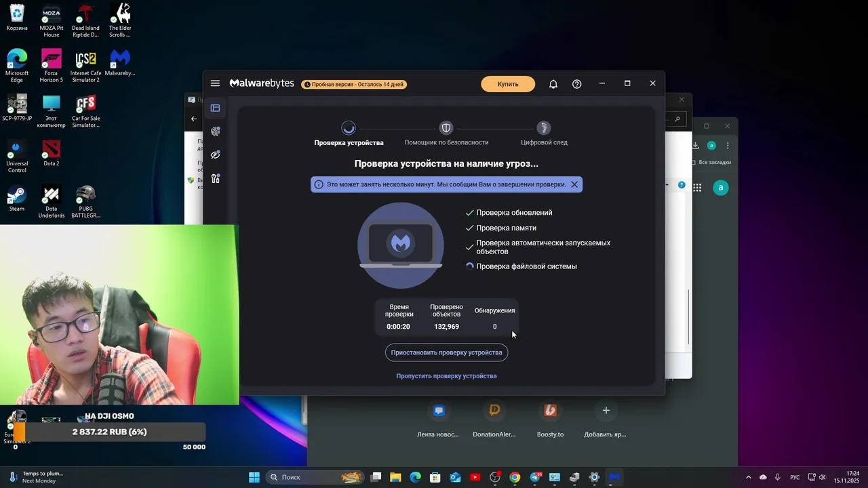Open Microsoft Edge desktop shortcut
The image size is (868, 488).
coord(17,66)
